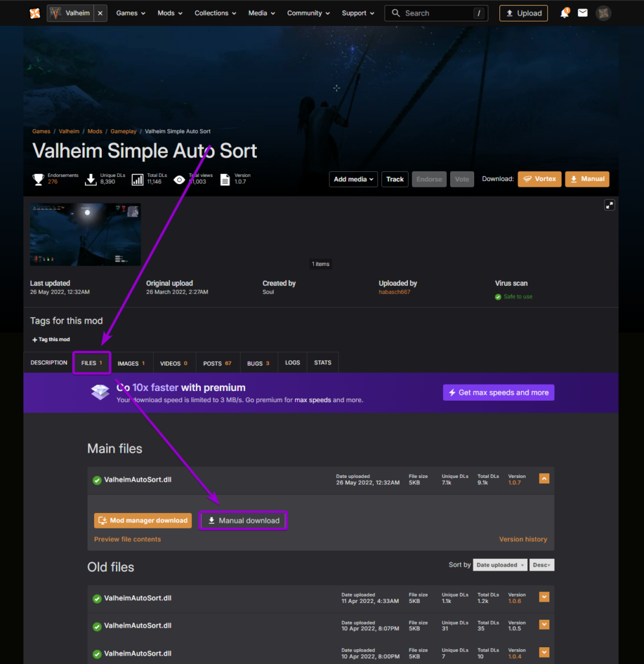Open the messages envelope icon
Screen dimensions: 644x664
click(x=582, y=13)
